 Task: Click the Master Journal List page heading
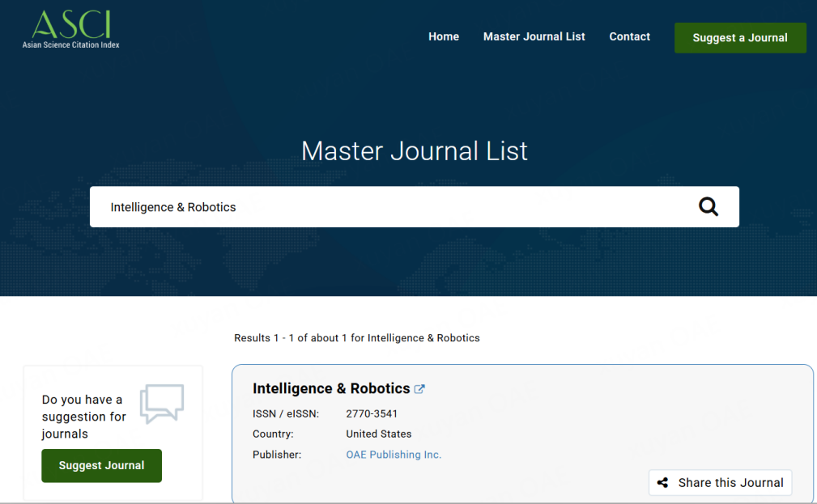[414, 151]
